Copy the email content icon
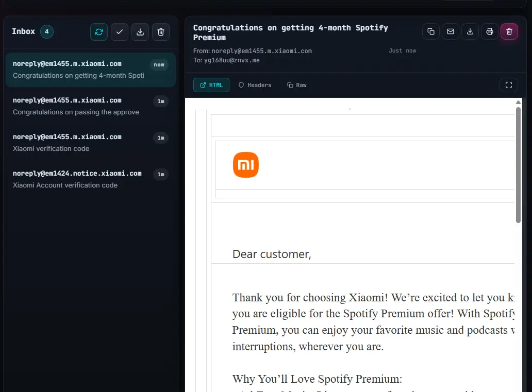Viewport: 532px width, 392px height. 431,31
